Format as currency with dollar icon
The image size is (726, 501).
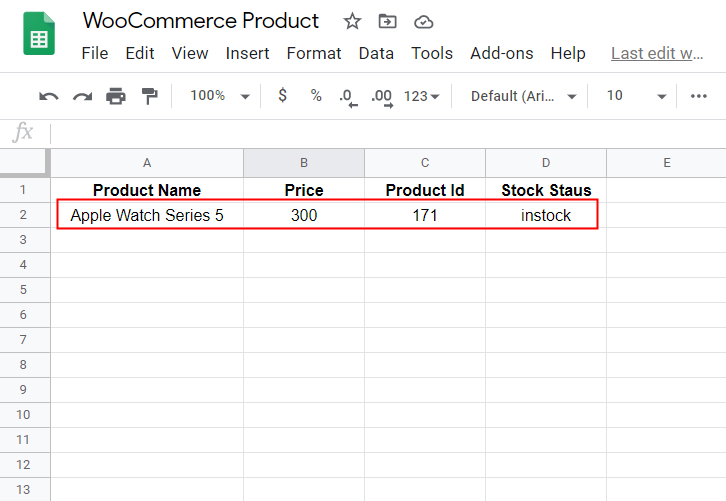[282, 96]
